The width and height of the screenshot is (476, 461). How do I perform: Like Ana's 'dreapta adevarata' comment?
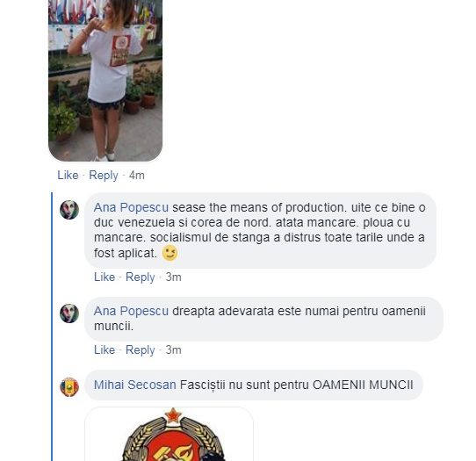click(105, 349)
